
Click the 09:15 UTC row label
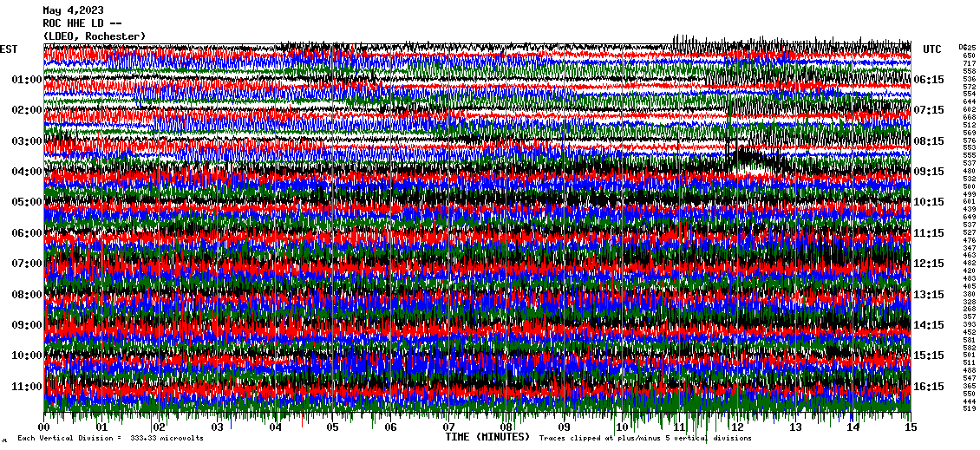tap(929, 172)
